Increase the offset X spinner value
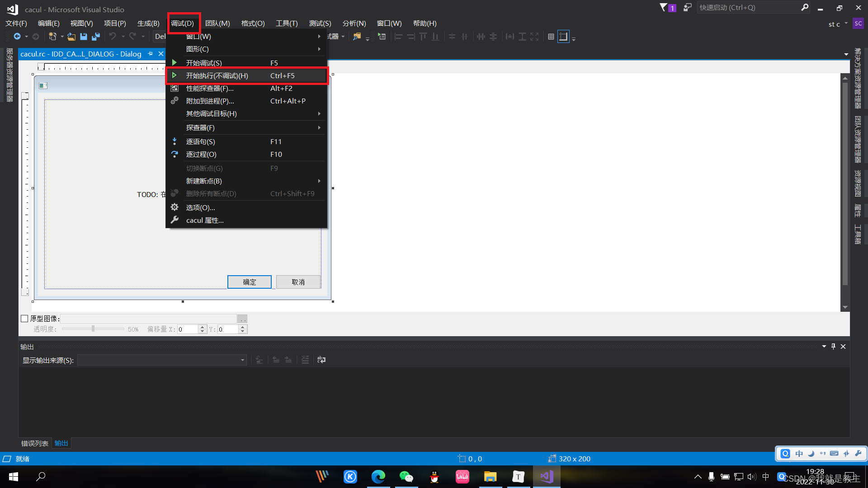868x488 pixels. 203,327
